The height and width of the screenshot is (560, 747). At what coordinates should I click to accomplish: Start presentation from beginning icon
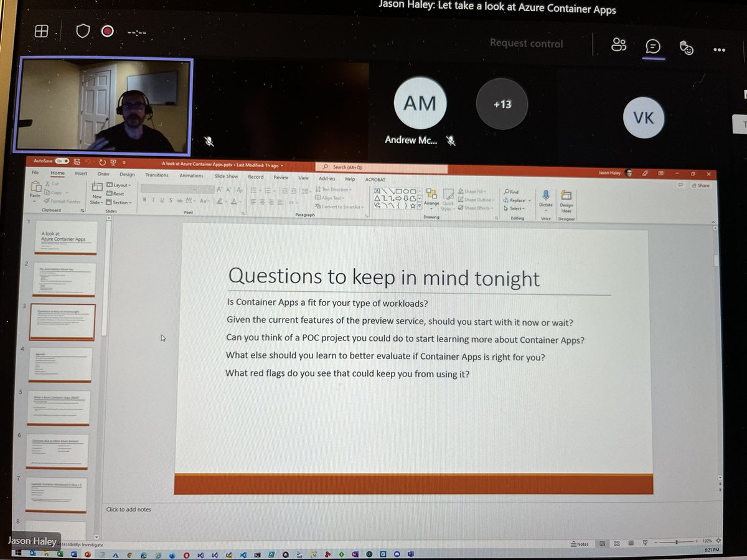click(x=113, y=162)
